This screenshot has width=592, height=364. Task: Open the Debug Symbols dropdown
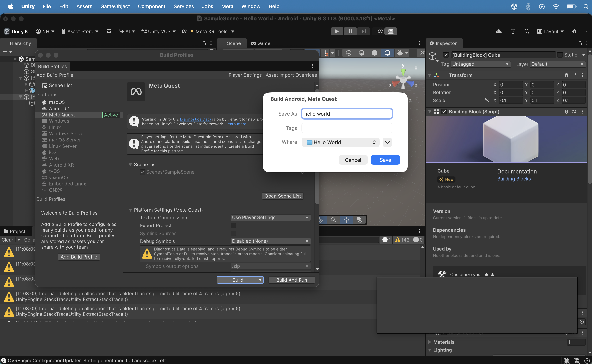[271, 241]
